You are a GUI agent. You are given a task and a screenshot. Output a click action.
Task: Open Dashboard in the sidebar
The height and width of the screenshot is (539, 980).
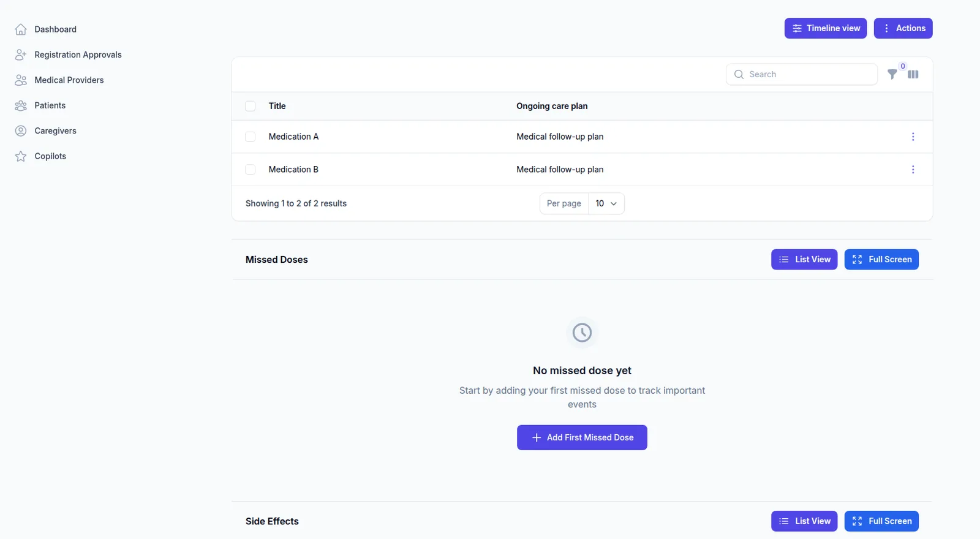coord(55,29)
